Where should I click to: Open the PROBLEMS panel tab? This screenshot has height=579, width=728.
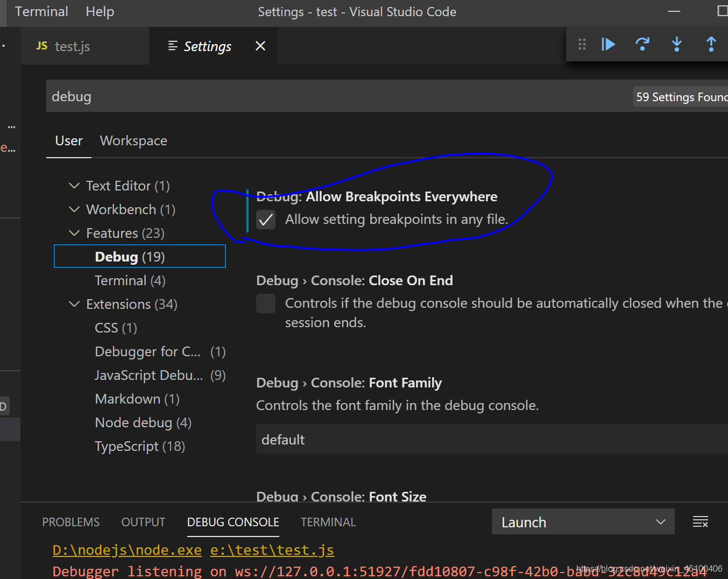pyautogui.click(x=71, y=522)
